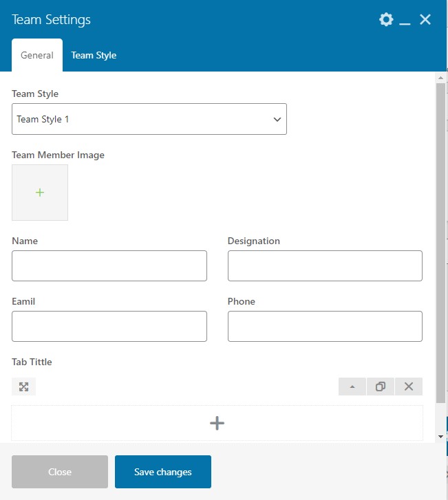
Task: Click the Save changes button
Action: pyautogui.click(x=163, y=472)
